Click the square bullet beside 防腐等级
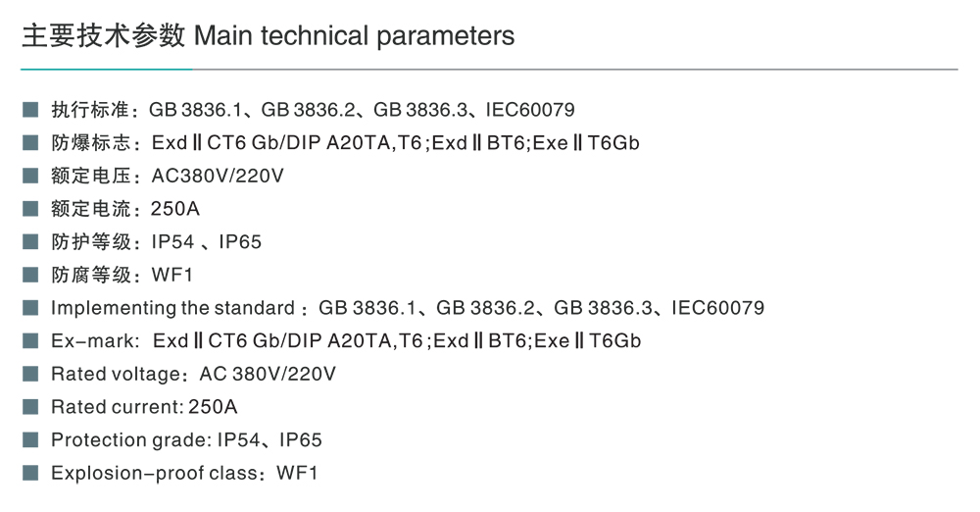This screenshot has width=980, height=512. (30, 275)
